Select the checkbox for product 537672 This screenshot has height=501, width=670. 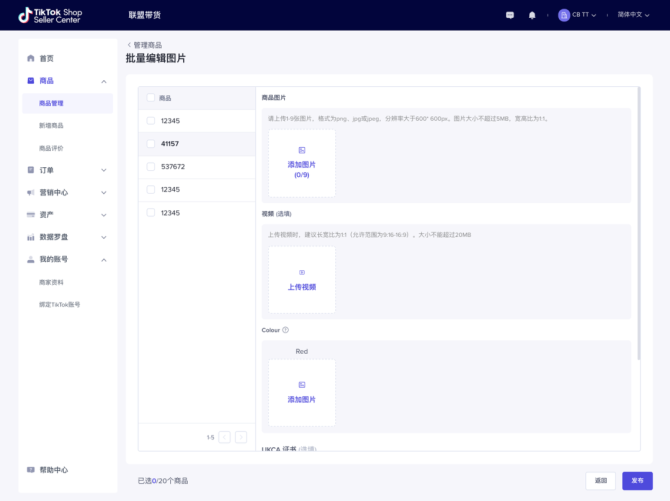point(151,167)
